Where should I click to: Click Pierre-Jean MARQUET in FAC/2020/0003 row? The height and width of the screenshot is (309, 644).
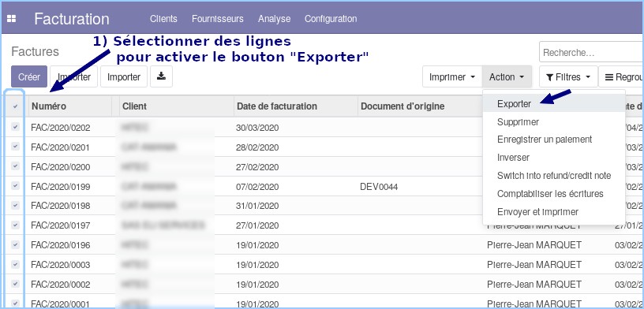pos(534,265)
